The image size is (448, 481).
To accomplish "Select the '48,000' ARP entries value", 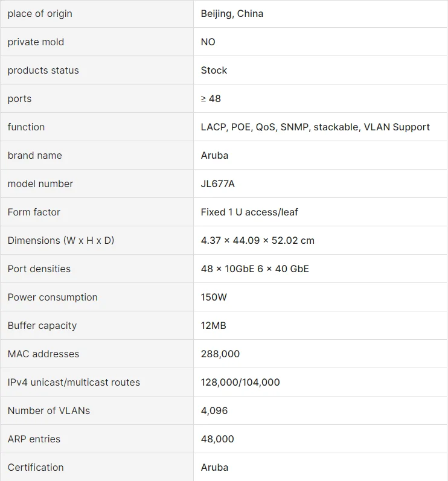I will tap(217, 439).
